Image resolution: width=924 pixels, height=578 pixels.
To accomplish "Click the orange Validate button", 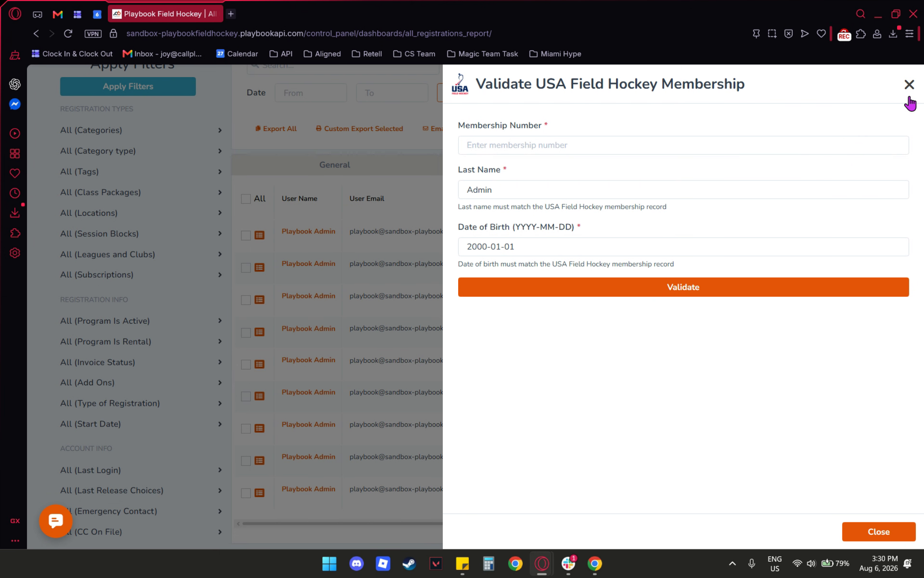I will [683, 287].
